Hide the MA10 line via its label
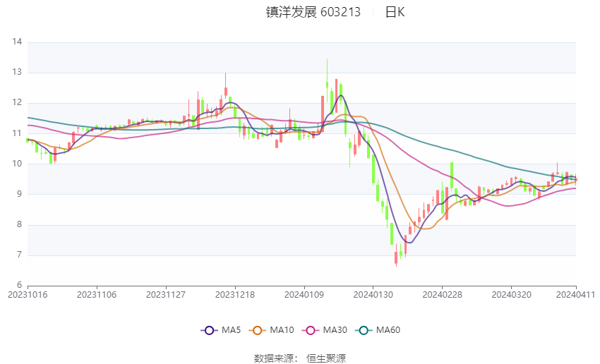Image resolution: width=600 pixels, height=364 pixels. 282,330
